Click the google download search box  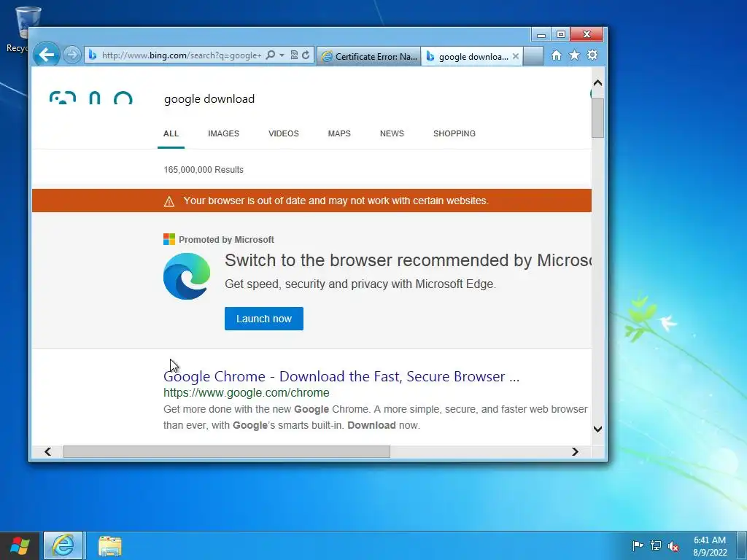click(x=209, y=99)
